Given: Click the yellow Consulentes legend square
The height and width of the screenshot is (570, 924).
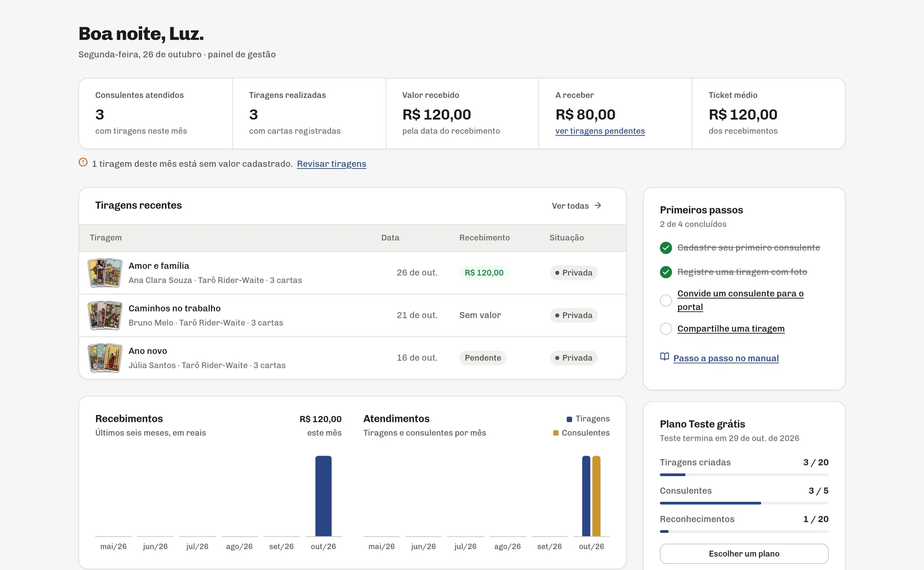Looking at the screenshot, I should 555,433.
